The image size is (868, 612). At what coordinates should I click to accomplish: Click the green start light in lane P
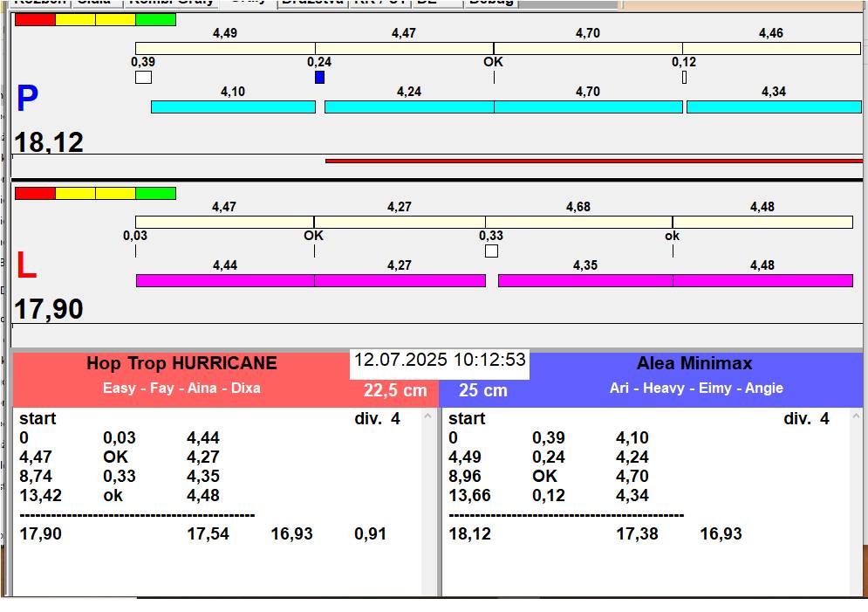click(x=155, y=19)
